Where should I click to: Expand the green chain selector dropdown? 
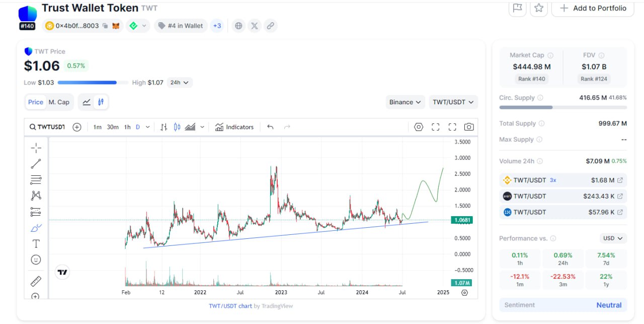click(x=138, y=26)
